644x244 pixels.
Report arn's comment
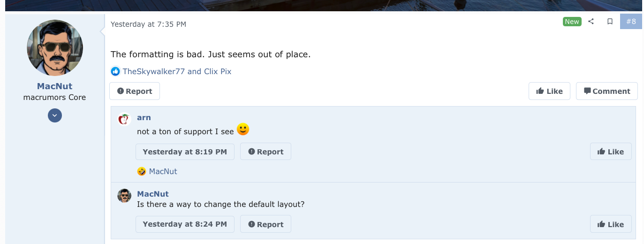point(265,152)
